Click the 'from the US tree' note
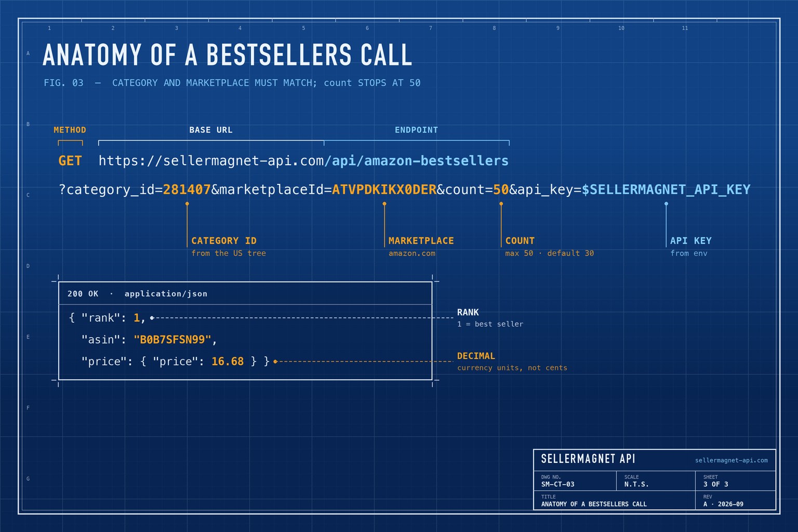The image size is (798, 532). point(229,253)
